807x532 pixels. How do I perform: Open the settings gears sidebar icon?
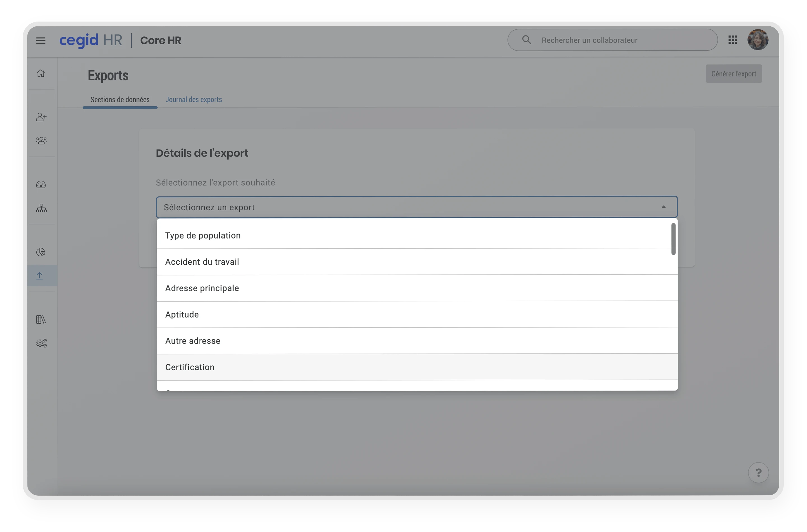coord(41,343)
